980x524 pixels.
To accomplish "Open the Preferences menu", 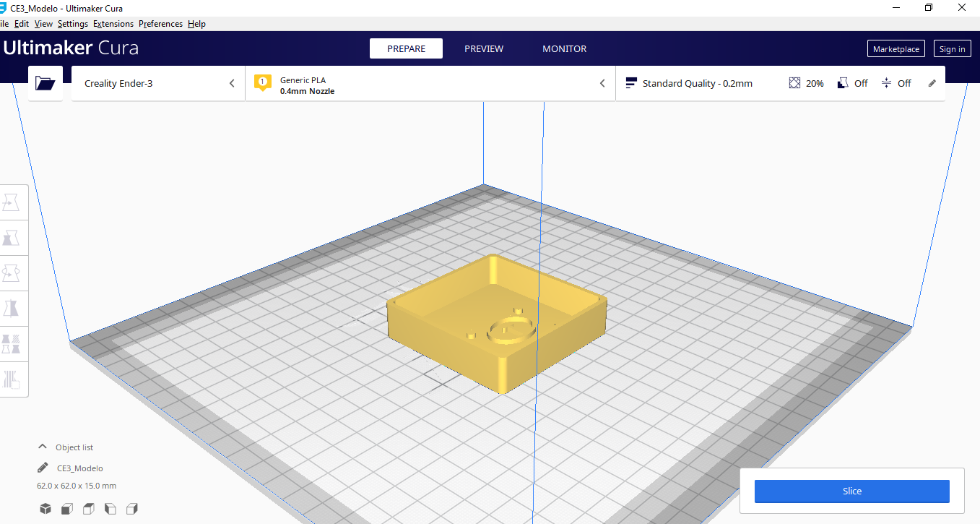I will pyautogui.click(x=160, y=24).
